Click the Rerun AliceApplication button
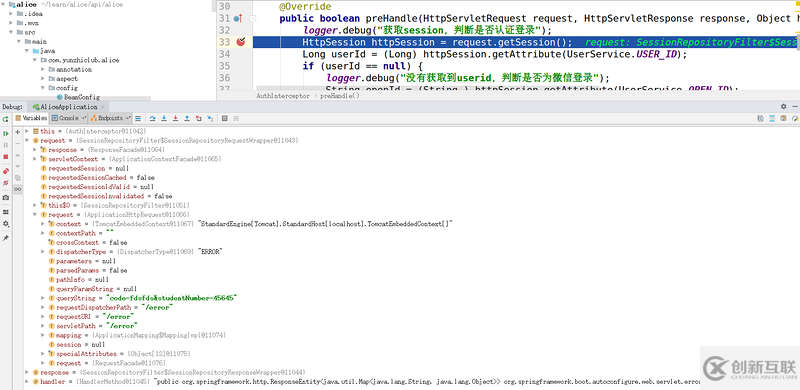 pyautogui.click(x=6, y=119)
